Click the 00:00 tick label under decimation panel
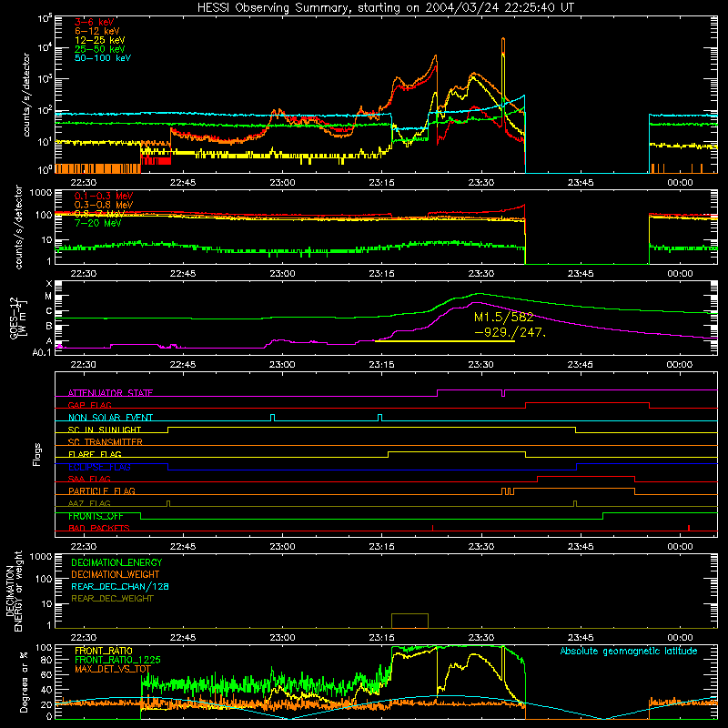The image size is (728, 728). [680, 638]
